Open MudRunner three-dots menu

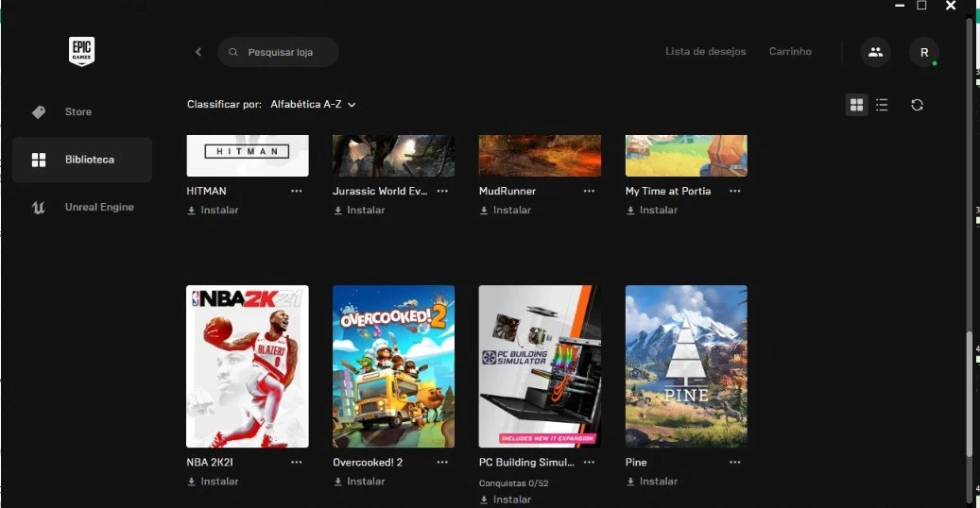589,191
